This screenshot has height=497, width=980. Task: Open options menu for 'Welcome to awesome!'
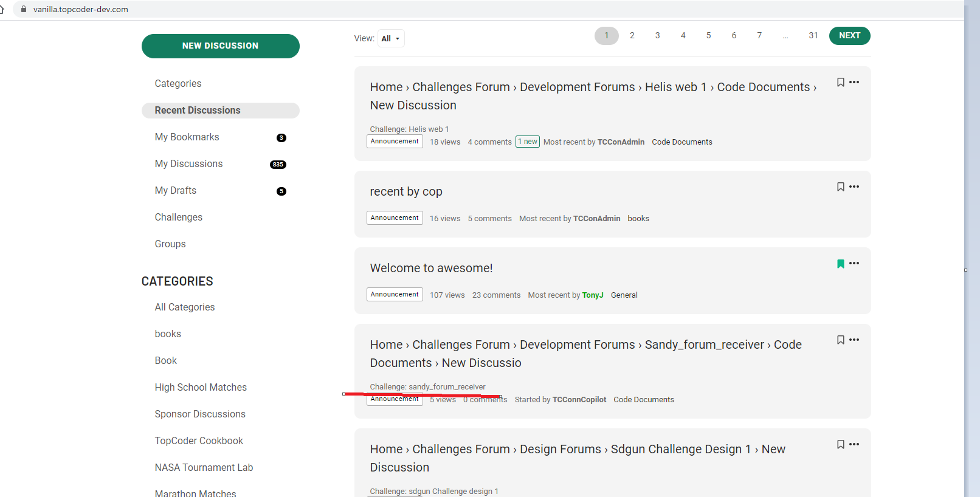tap(854, 263)
